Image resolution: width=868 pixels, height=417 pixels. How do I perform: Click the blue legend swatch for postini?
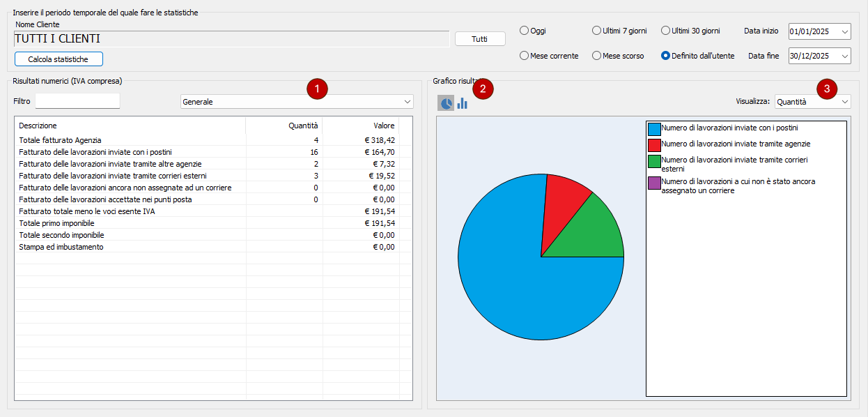pos(654,129)
